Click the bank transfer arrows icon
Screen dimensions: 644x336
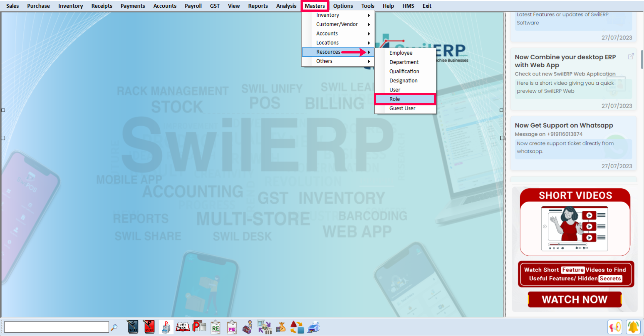[264, 327]
